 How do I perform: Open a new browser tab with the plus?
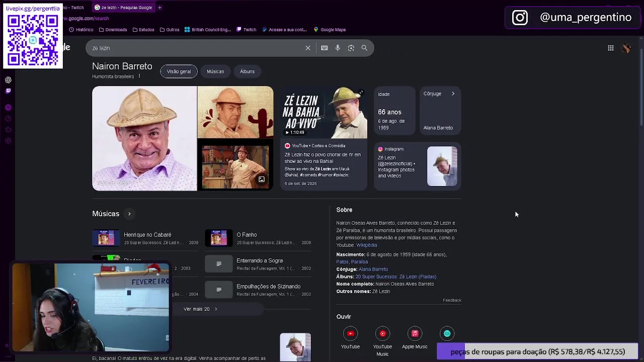pos(159,8)
